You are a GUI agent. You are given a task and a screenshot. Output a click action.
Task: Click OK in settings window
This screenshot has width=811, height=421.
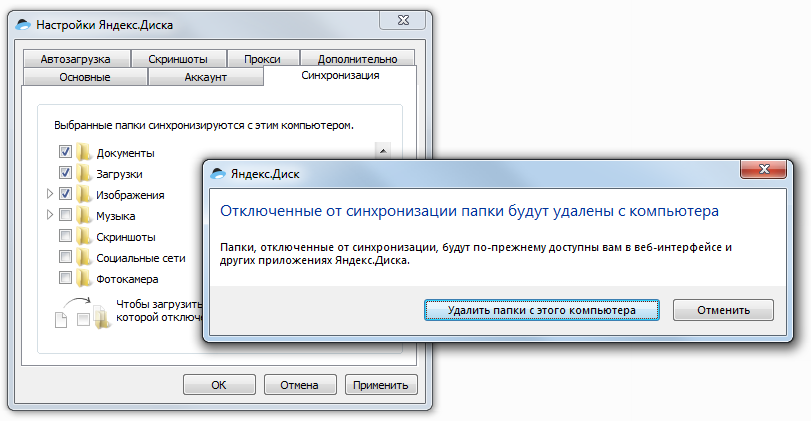point(219,385)
